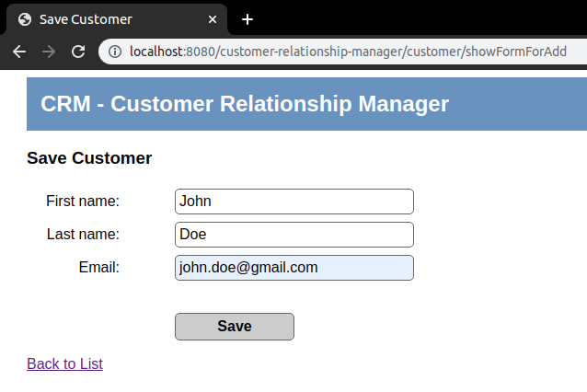
Task: Focus the Last name field
Action: pos(294,235)
